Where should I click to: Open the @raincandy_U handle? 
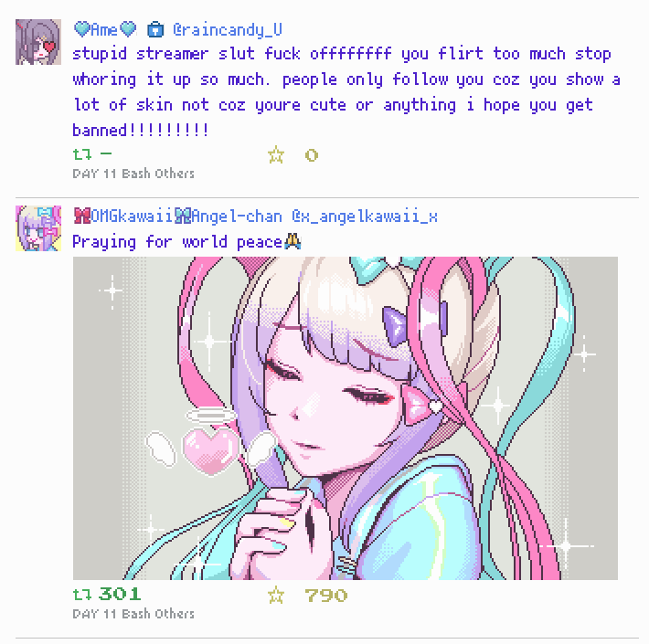click(228, 30)
